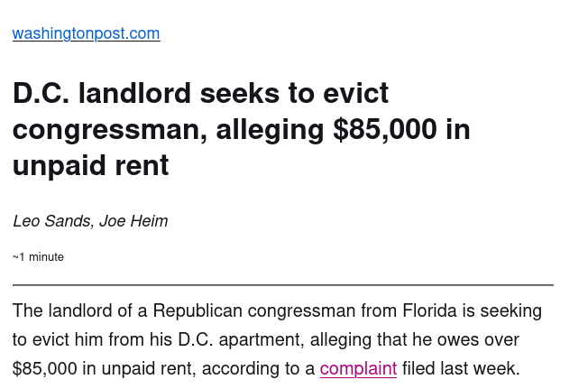The height and width of the screenshot is (389, 588).
Task: Click the horizontal divider below the reading time
Action: point(282,285)
